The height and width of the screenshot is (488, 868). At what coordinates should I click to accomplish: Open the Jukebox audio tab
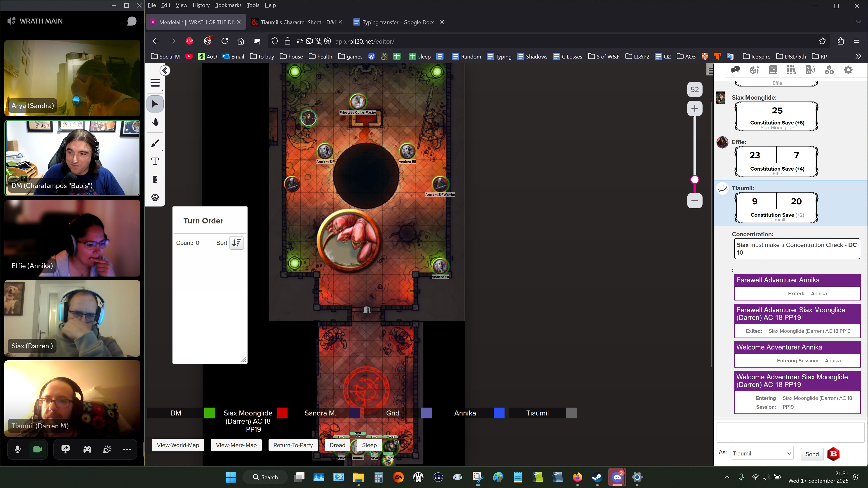810,70
